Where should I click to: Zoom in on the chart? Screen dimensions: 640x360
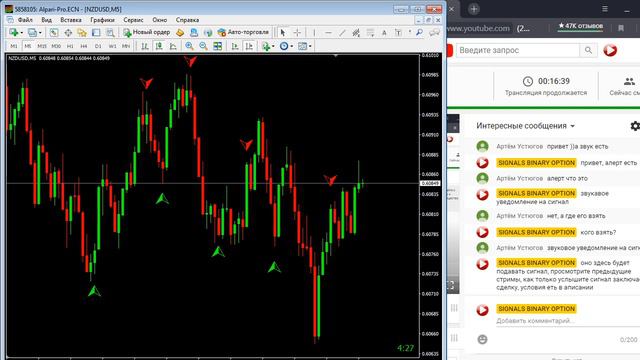tap(189, 46)
